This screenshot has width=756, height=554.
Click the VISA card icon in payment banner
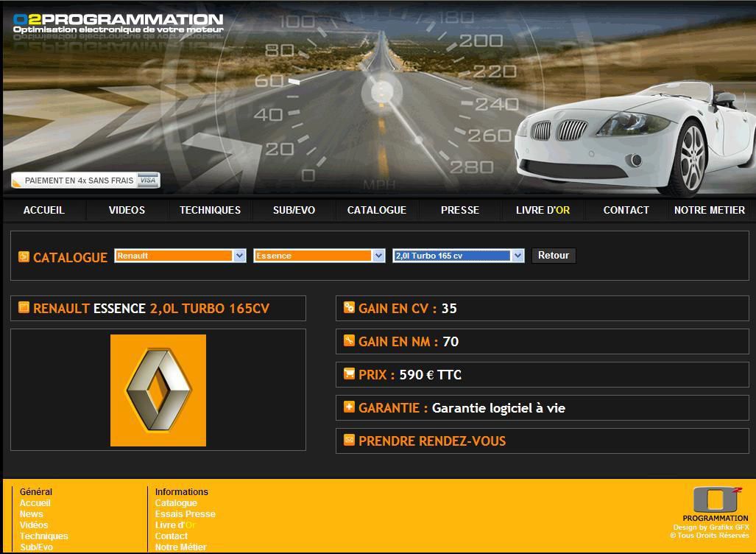(147, 180)
